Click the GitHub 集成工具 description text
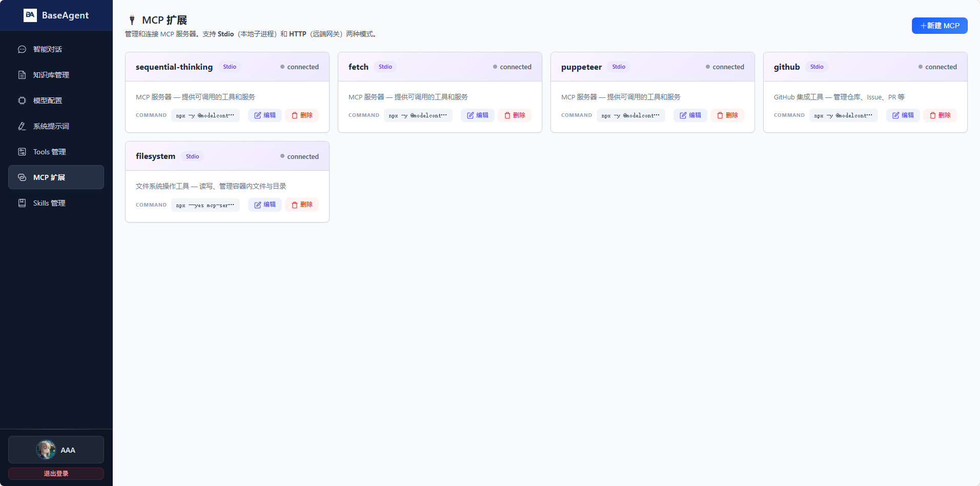 tap(839, 97)
